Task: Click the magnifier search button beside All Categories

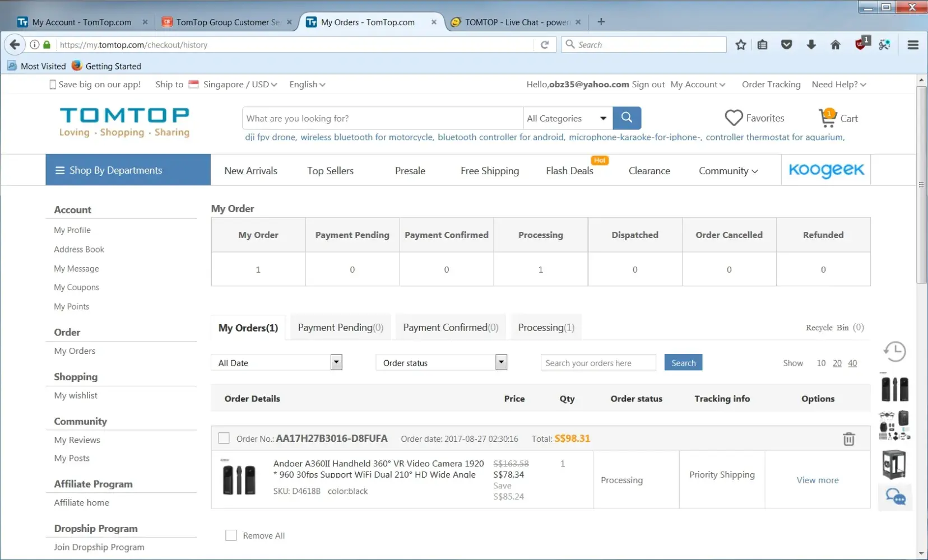Action: (627, 118)
